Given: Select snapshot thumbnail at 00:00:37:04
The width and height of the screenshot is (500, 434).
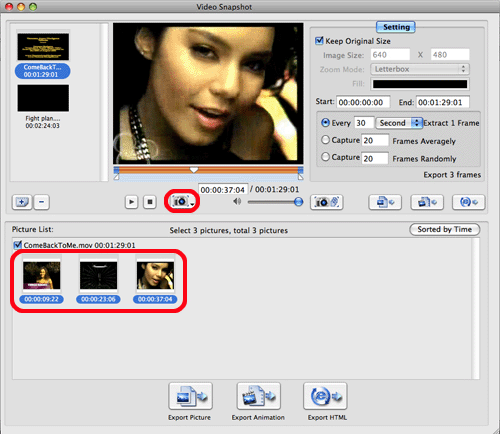Looking at the screenshot, I should coord(155,275).
